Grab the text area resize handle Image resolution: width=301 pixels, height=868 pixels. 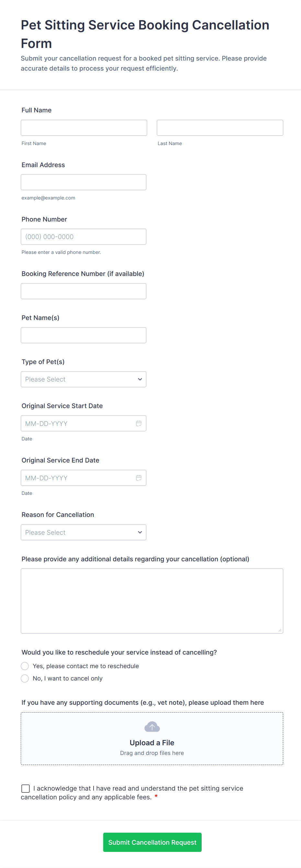pos(280,630)
